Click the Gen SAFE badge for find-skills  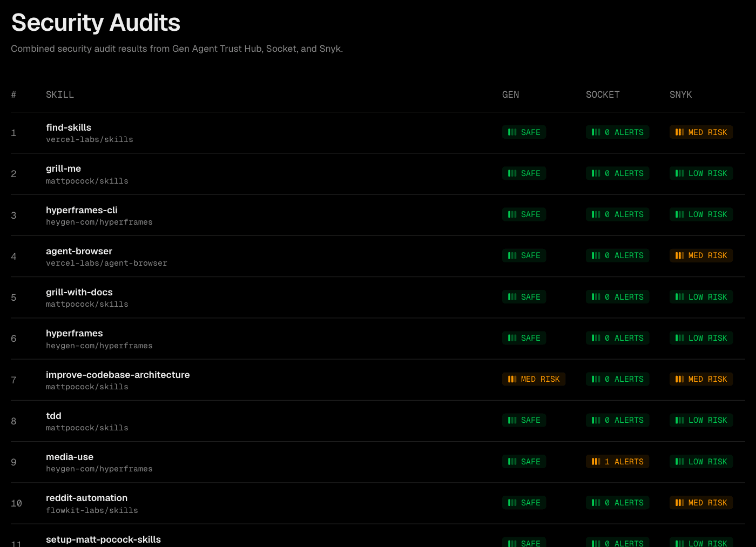pos(524,132)
